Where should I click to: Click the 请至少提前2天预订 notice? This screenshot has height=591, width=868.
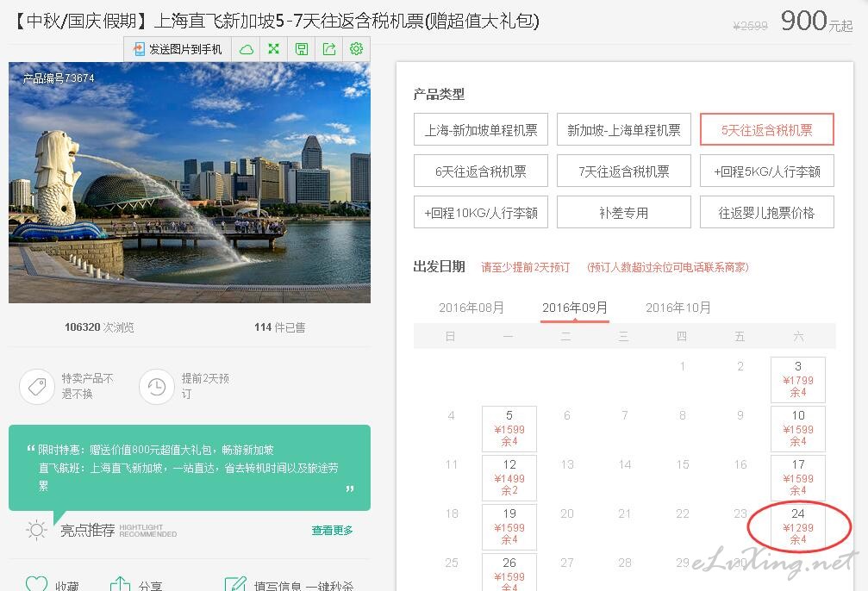[525, 267]
